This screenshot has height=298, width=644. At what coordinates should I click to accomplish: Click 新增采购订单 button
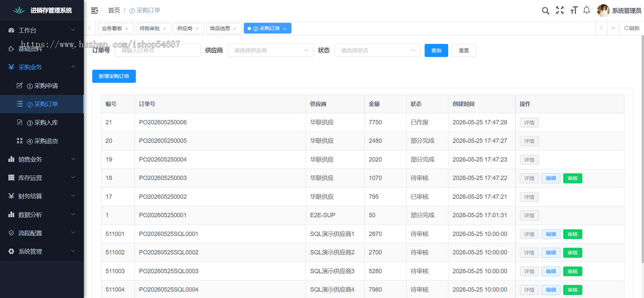pos(114,76)
